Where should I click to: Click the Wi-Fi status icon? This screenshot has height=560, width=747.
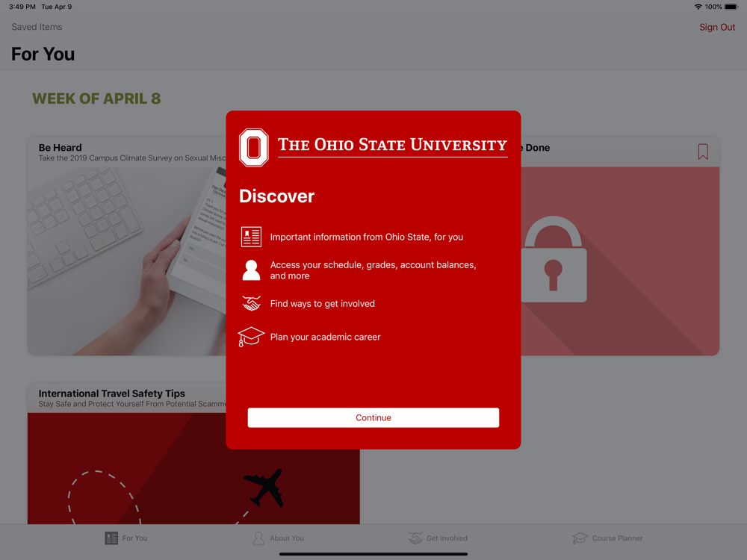698,7
